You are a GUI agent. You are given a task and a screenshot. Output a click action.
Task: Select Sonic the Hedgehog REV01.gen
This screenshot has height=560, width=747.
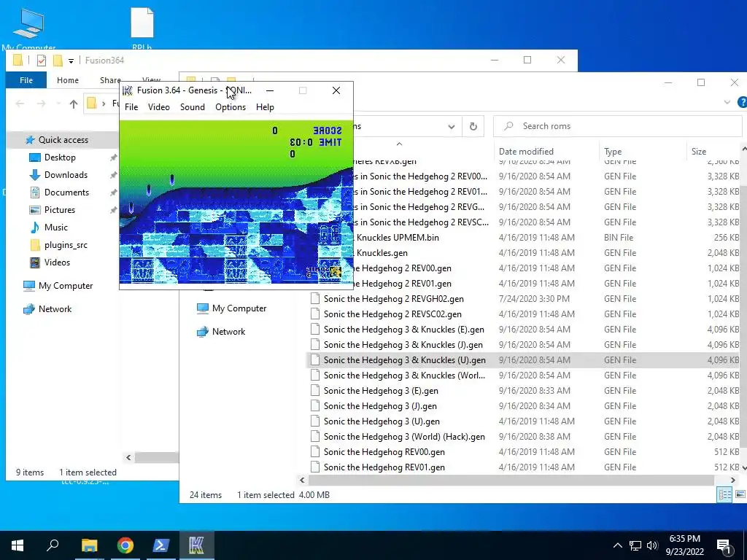click(524, 467)
